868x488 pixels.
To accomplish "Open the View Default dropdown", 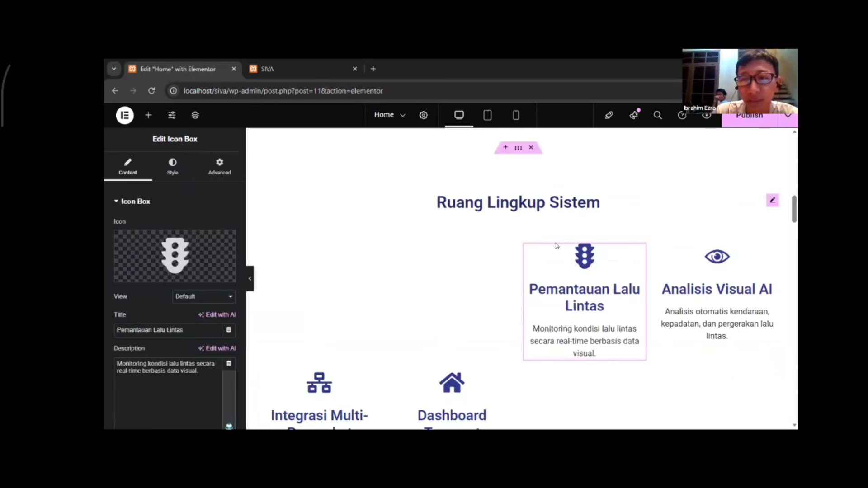I will [x=204, y=296].
